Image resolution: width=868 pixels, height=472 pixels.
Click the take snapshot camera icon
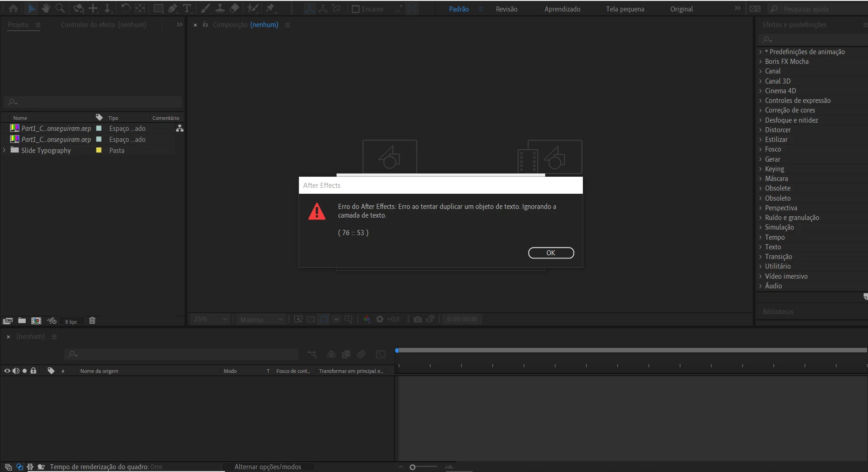[x=417, y=319]
